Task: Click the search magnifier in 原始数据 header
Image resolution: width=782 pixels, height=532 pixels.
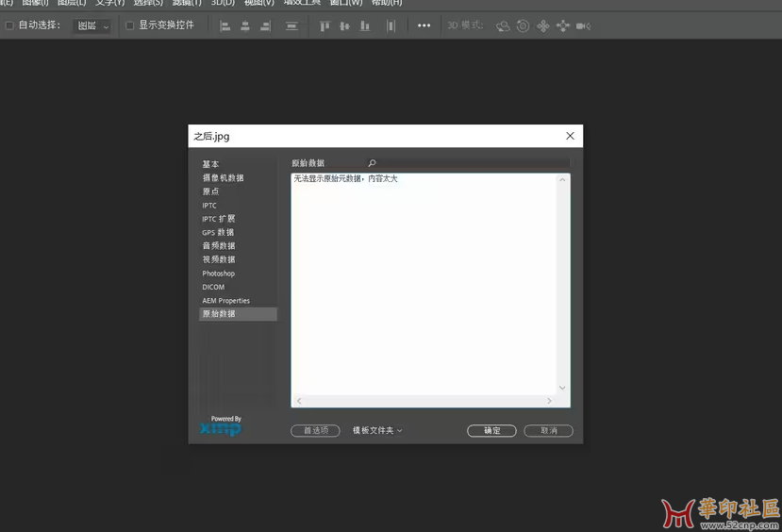Action: [372, 163]
